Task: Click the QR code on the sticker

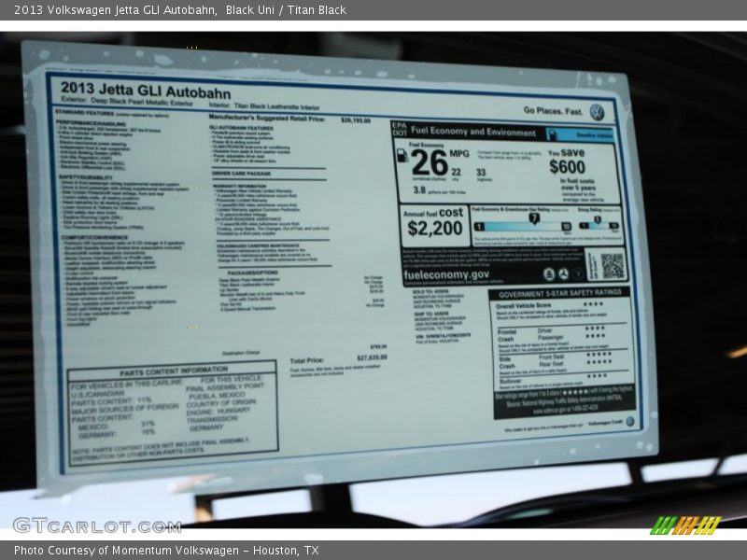Action: coord(612,266)
